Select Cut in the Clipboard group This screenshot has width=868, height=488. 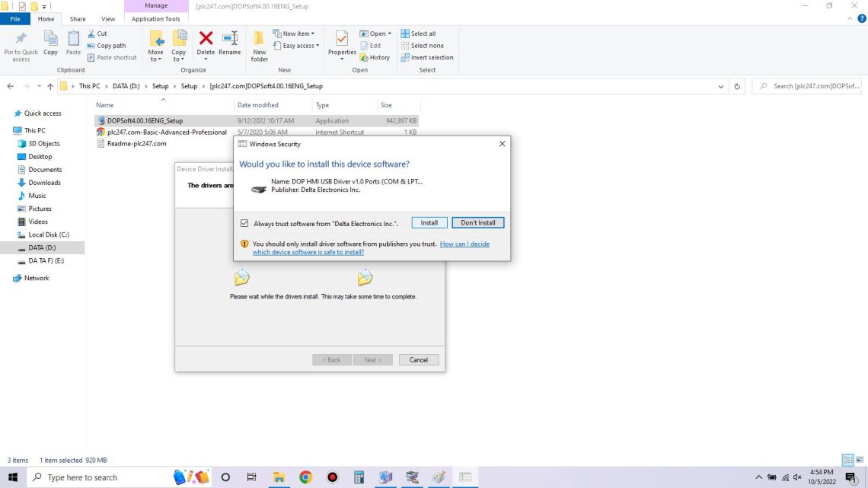click(x=97, y=33)
